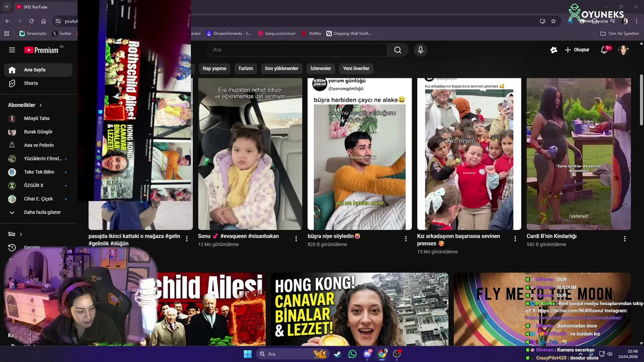Select the Rap yapma filter chip

pyautogui.click(x=214, y=68)
